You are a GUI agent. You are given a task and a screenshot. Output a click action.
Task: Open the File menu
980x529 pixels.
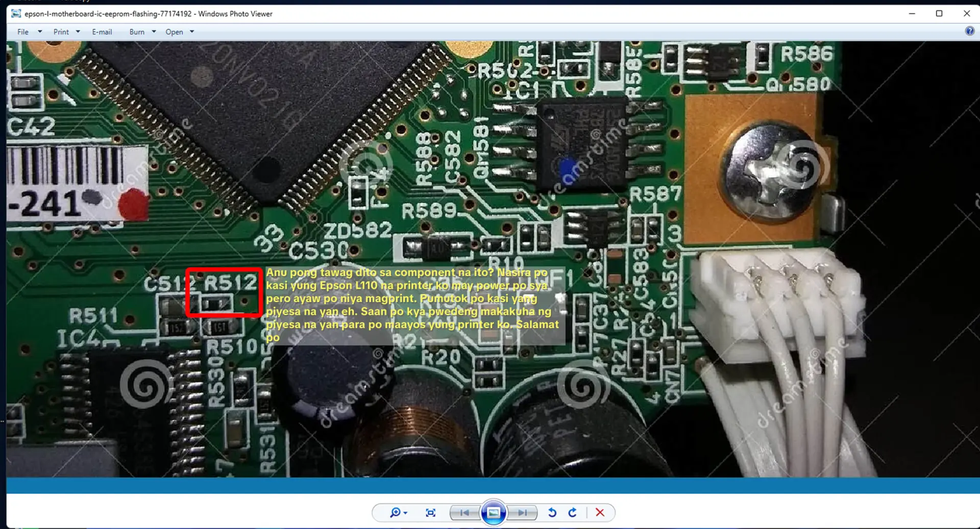click(x=23, y=32)
